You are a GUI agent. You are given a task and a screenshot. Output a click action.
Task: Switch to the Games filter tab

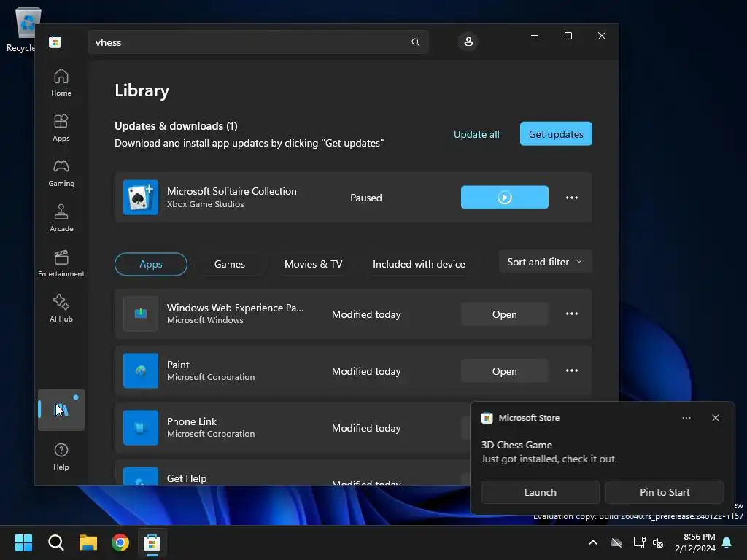coord(230,264)
